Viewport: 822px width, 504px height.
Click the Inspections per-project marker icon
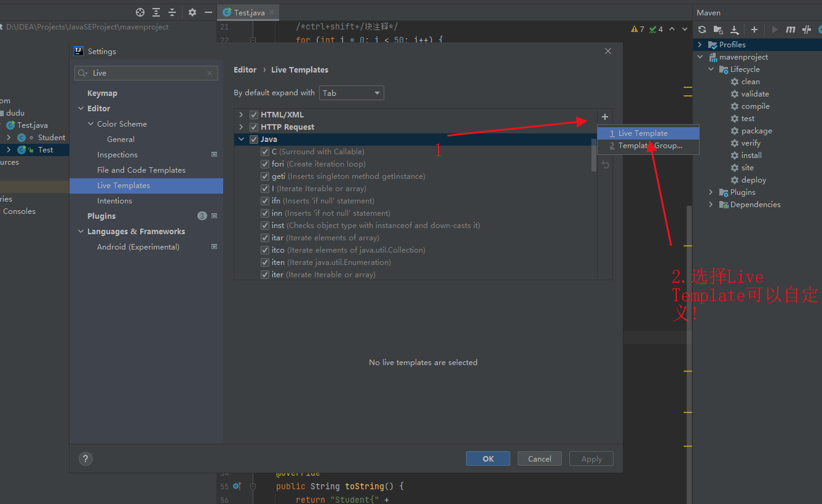(x=214, y=155)
